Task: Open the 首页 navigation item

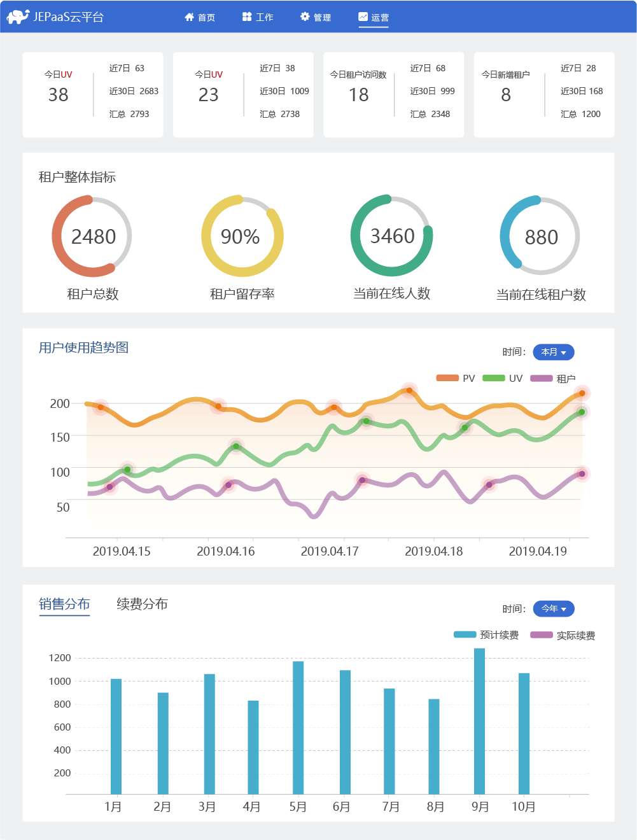Action: coord(200,17)
